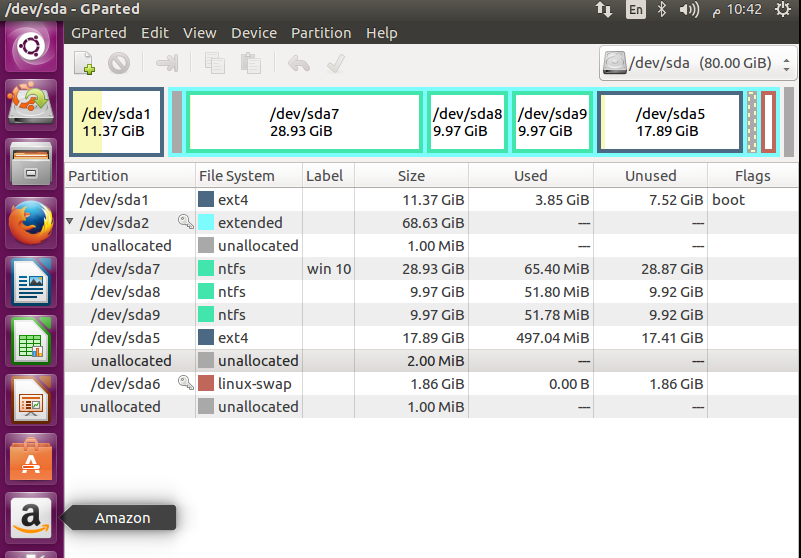Click the Partition column header
Screen dimensions: 801x558
(130, 175)
